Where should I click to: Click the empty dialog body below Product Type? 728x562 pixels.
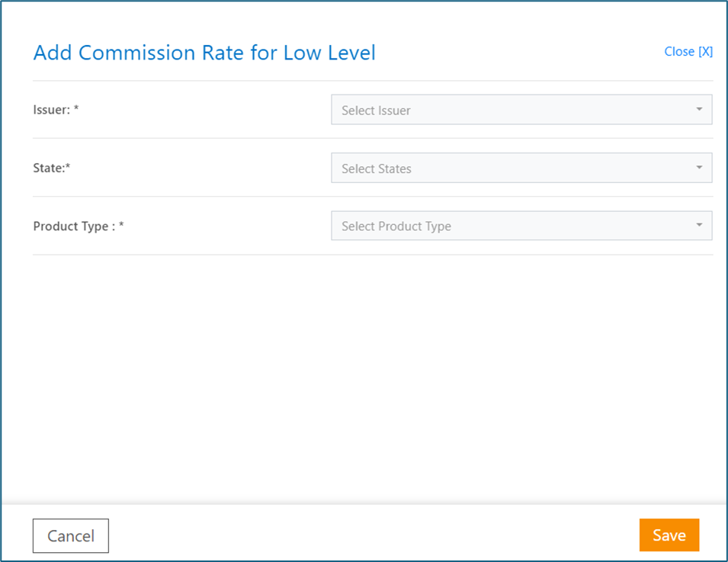373,378
